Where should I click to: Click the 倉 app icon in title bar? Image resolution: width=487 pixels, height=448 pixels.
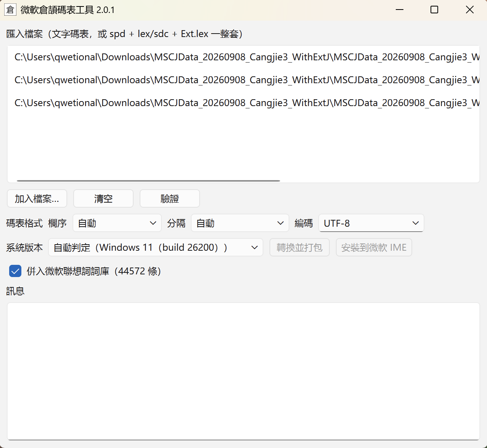pyautogui.click(x=10, y=10)
